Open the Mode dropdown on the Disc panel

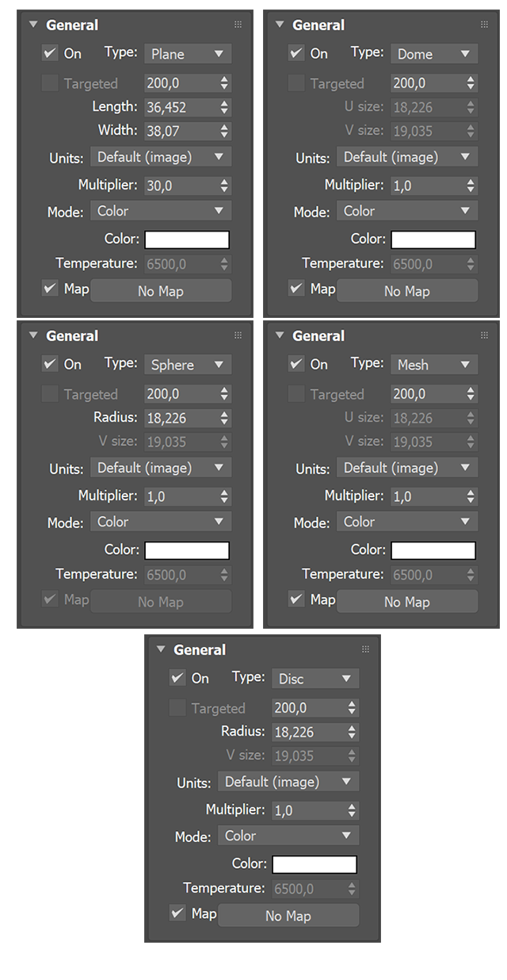(x=288, y=835)
